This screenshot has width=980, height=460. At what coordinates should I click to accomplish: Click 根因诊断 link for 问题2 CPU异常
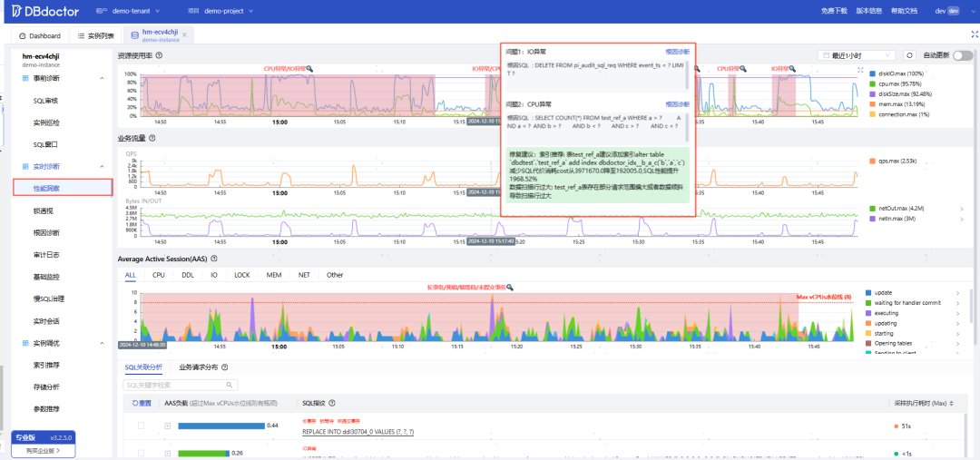tap(678, 104)
